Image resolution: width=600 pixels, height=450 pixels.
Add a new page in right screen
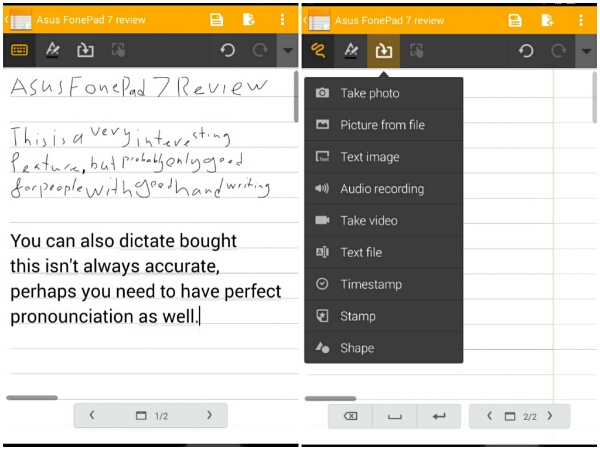(548, 20)
